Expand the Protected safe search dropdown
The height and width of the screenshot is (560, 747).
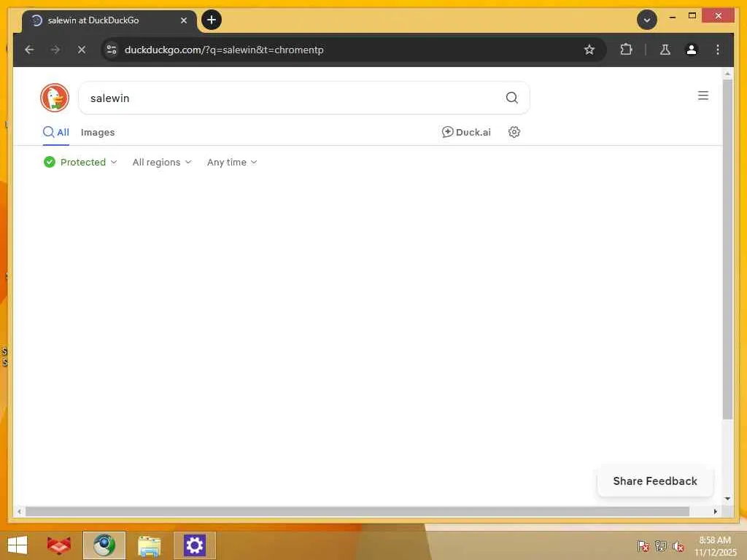(x=80, y=162)
